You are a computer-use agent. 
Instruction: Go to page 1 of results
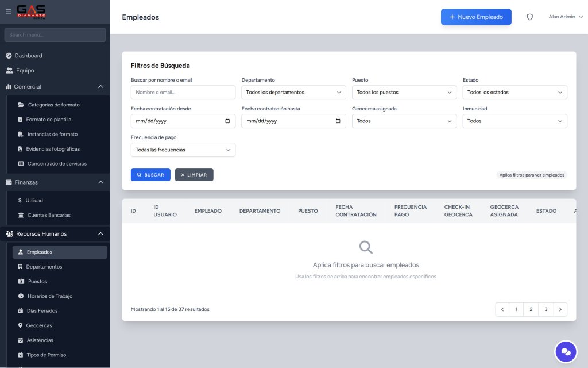coord(516,309)
